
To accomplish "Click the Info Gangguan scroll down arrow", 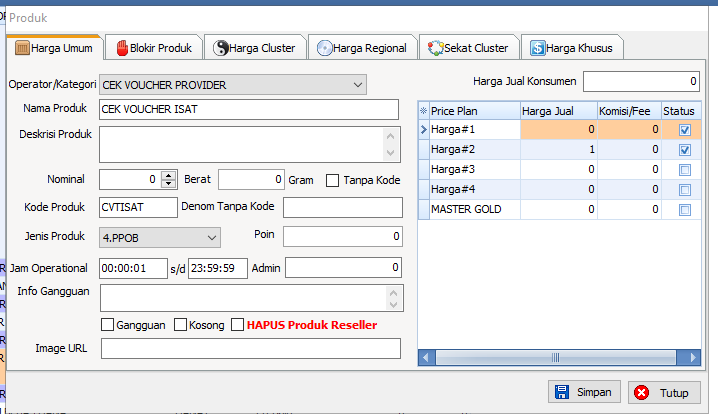I will coord(393,305).
